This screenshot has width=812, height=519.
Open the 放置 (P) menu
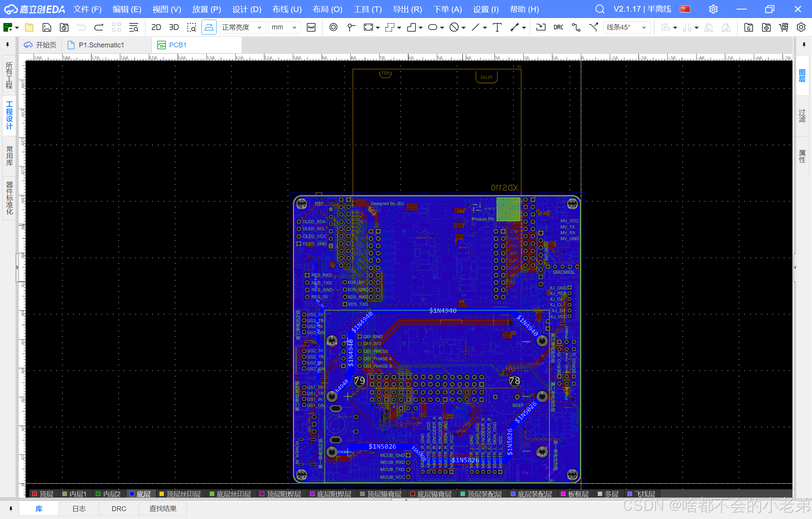point(206,9)
